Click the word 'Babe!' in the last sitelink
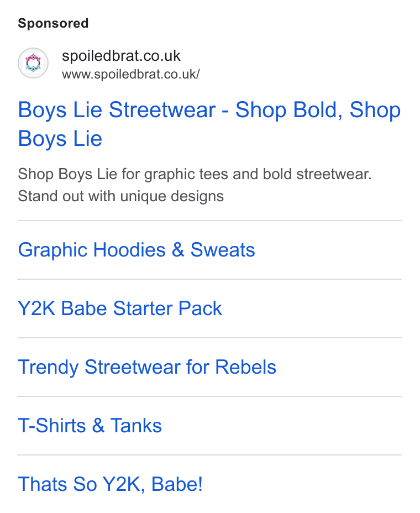The image size is (420, 513). [177, 484]
